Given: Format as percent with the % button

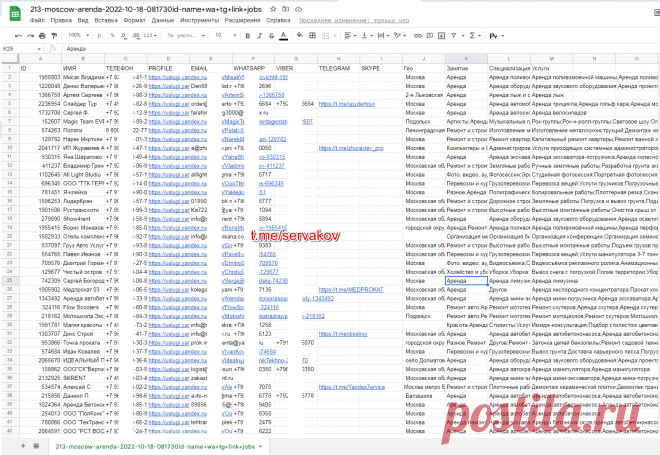Looking at the screenshot, I should (112, 36).
